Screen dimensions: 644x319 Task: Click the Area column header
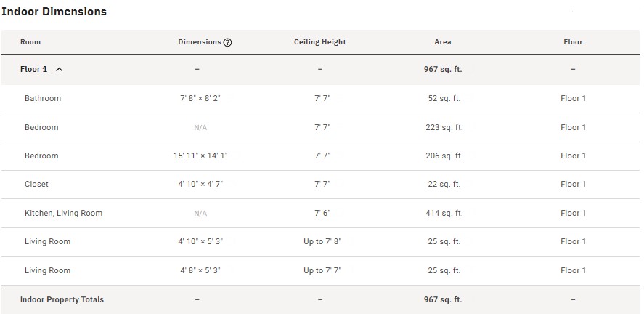(443, 42)
